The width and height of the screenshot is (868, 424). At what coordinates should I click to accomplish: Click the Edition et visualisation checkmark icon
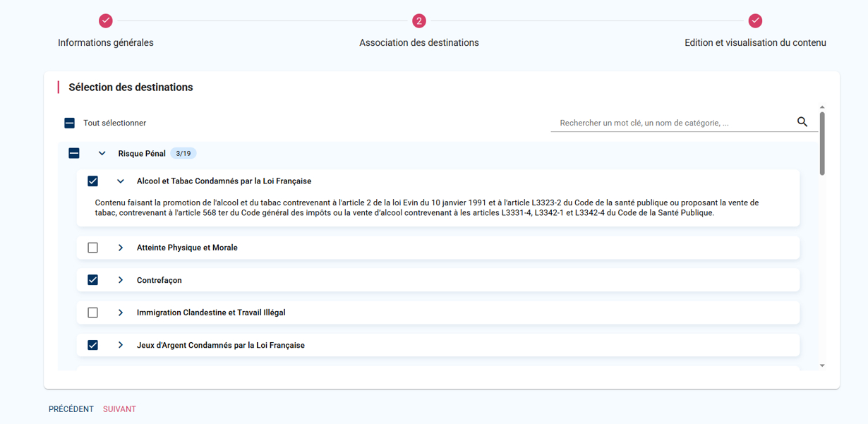click(755, 21)
